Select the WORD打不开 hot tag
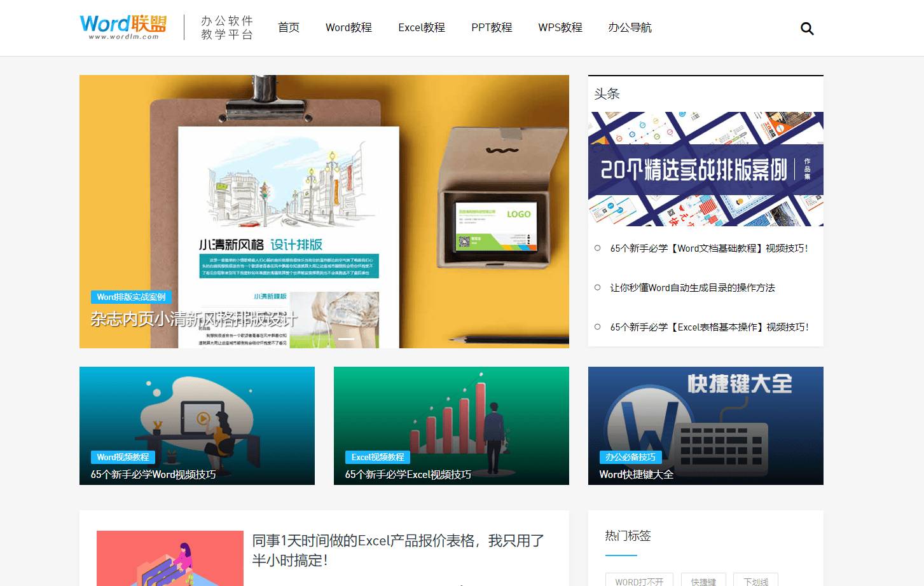 [x=639, y=581]
